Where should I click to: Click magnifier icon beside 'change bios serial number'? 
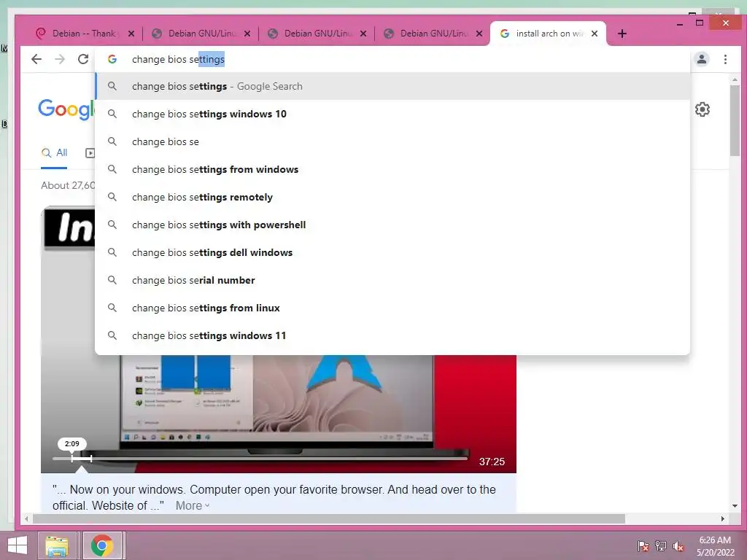coord(112,280)
